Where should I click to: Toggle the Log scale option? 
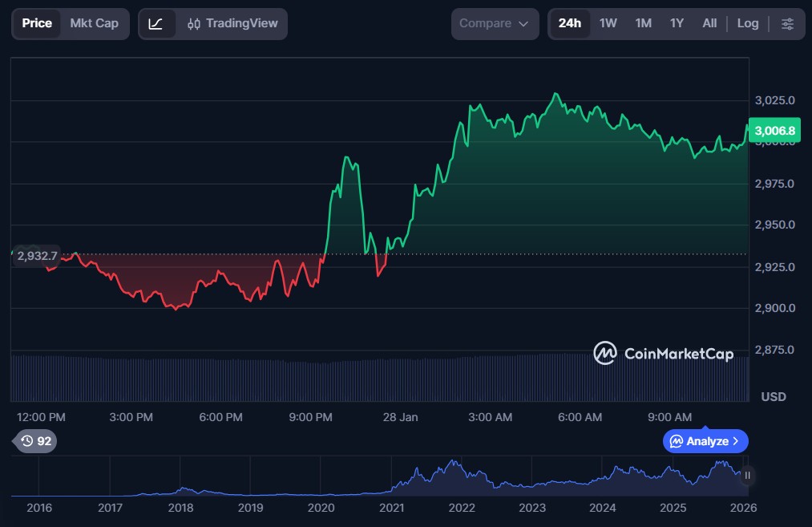[747, 23]
